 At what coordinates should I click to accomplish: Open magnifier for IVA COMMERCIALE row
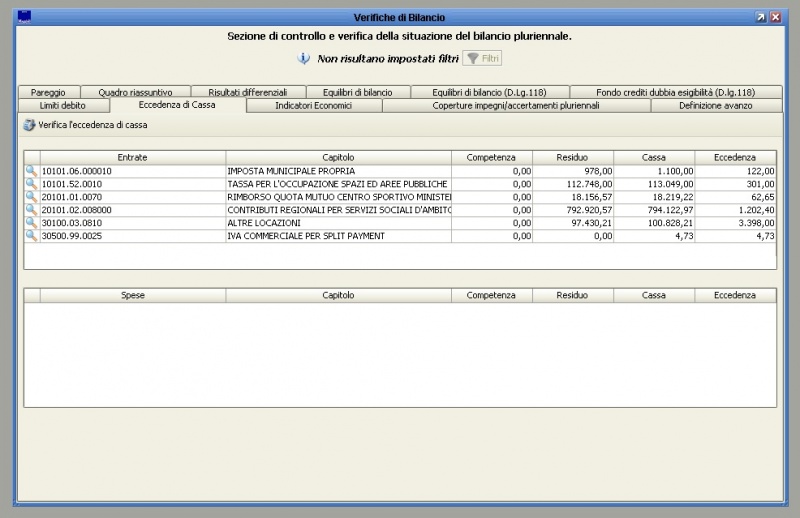click(x=31, y=236)
